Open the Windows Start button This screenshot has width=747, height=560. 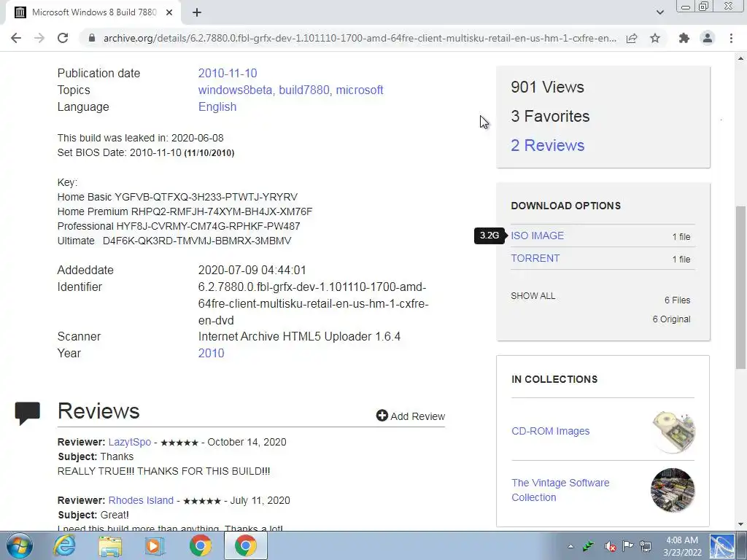20,545
